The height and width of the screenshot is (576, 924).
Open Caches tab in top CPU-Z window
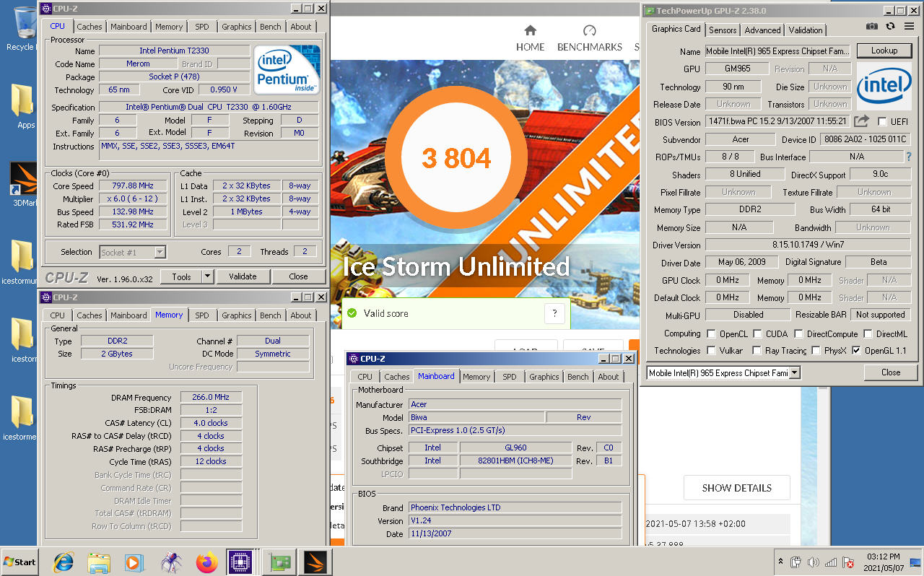pos(90,27)
